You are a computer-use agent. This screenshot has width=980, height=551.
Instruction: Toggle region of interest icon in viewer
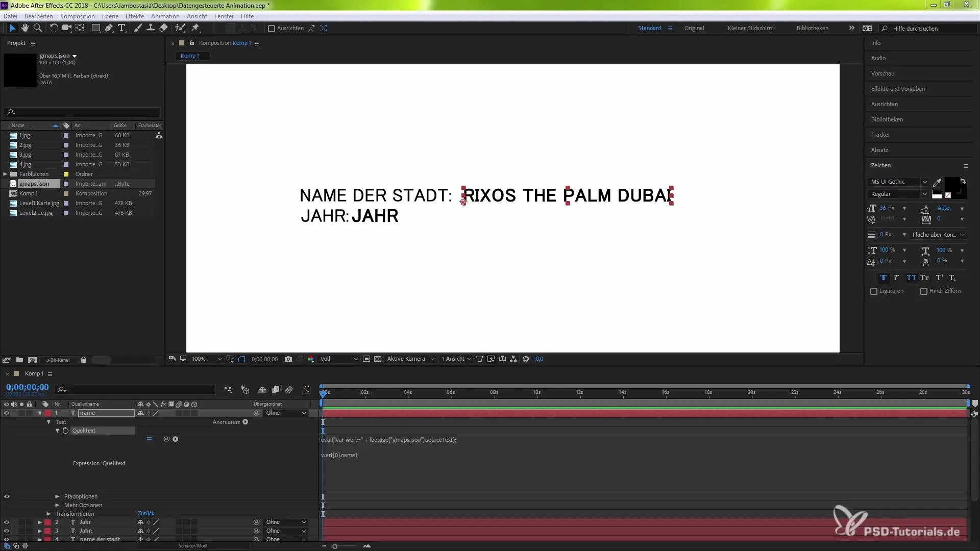(x=366, y=359)
